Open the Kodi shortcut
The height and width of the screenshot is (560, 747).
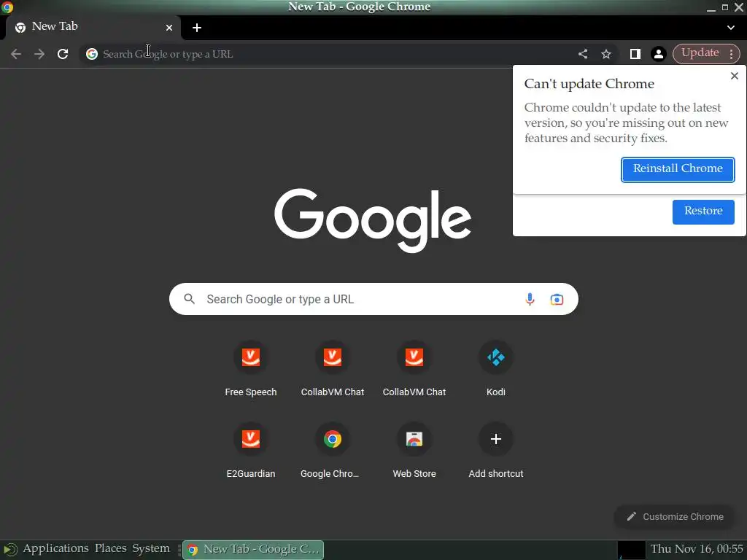click(496, 368)
